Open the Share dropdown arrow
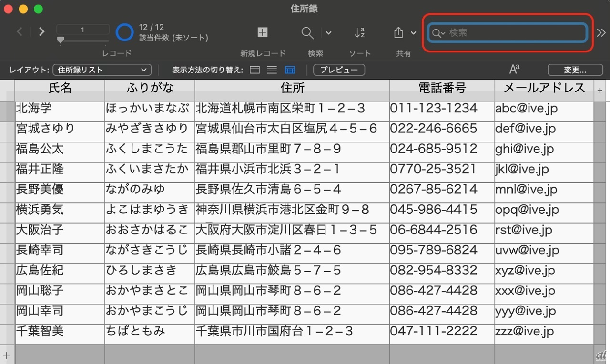The width and height of the screenshot is (610, 364). click(413, 33)
